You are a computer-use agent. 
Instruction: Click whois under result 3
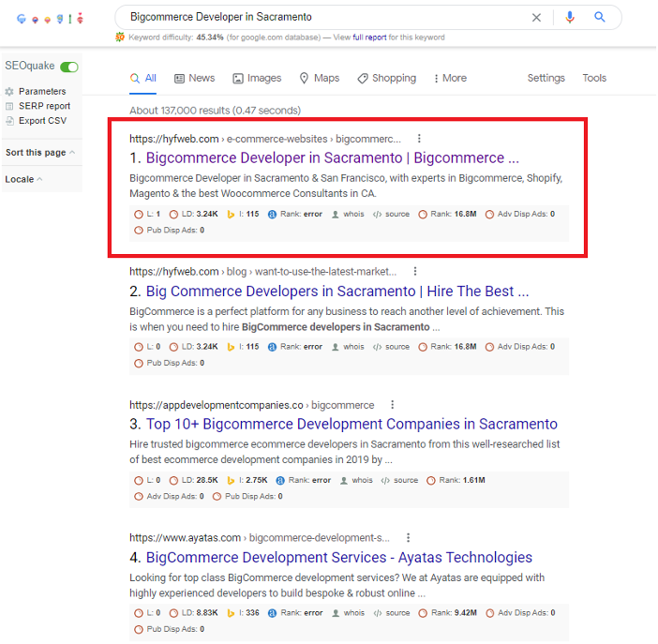tap(357, 481)
